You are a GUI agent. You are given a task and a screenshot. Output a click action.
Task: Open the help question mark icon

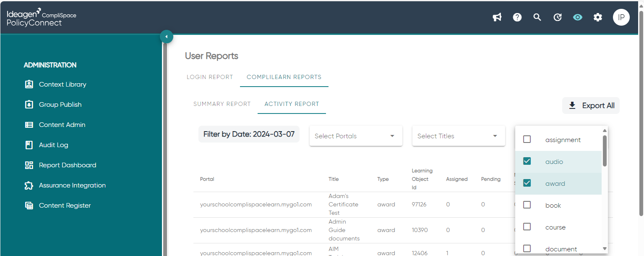(x=517, y=17)
